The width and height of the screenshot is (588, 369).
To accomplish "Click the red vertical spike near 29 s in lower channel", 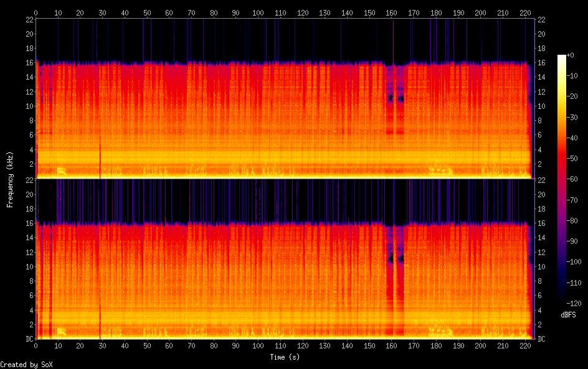I will (x=100, y=324).
